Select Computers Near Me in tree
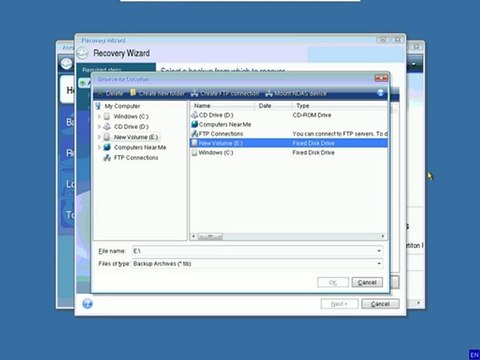Screen dimensions: 480x360 140,147
